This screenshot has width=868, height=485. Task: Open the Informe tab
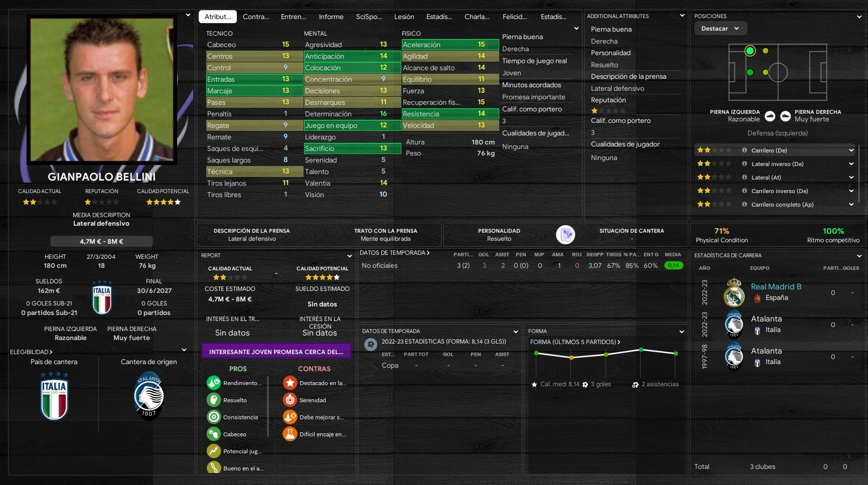tap(331, 17)
